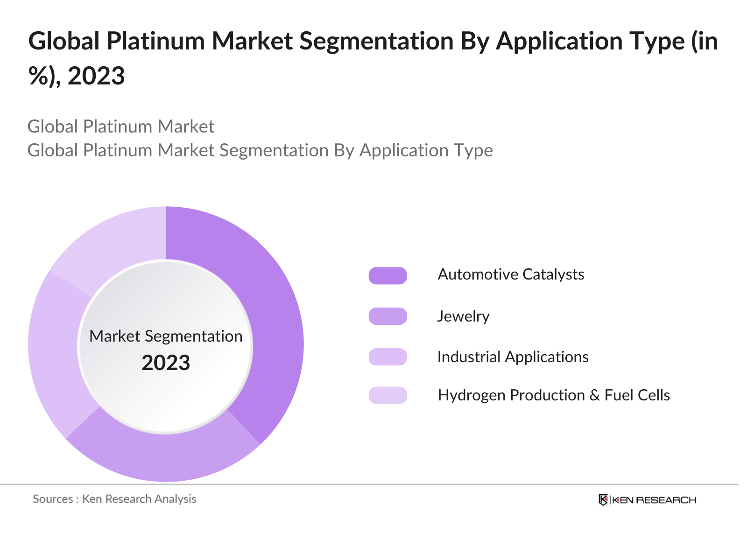Open the Global Platinum Market subtitle link
Screen dimensions: 747x560
tap(121, 126)
